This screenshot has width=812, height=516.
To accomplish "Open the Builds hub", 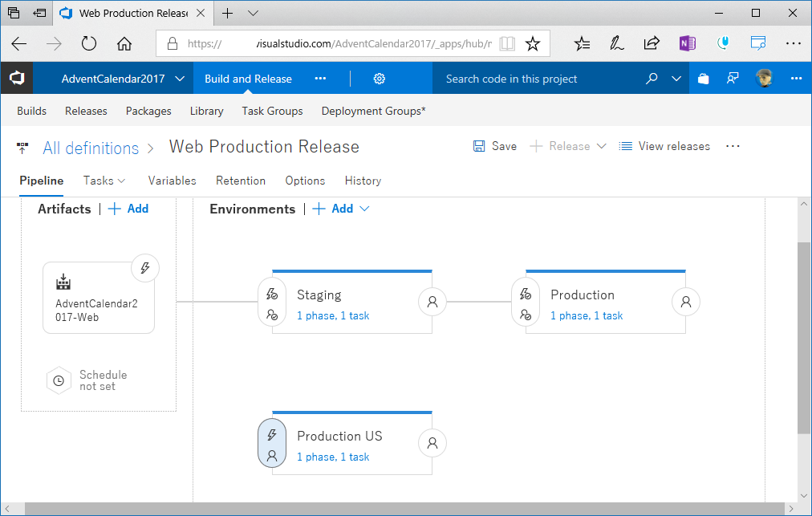I will tap(31, 111).
